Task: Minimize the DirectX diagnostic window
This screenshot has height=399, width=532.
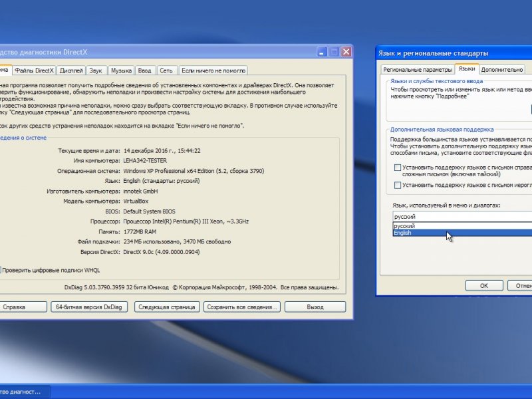Action: click(322, 52)
